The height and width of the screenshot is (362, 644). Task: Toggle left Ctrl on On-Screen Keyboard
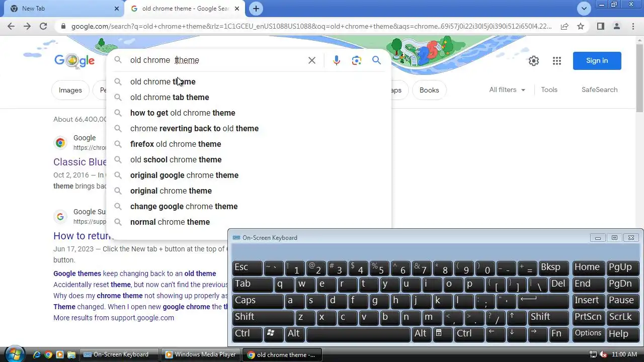click(x=248, y=334)
